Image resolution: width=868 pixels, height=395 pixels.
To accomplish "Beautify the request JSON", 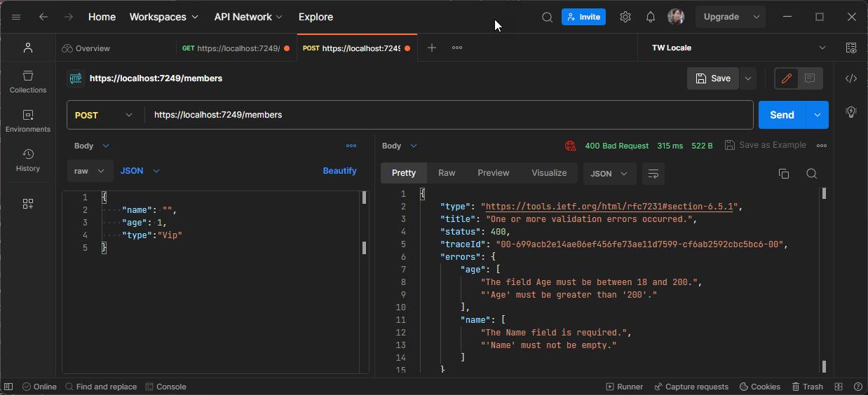I will point(339,171).
